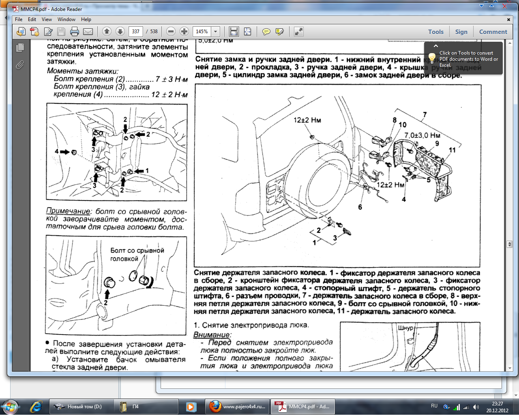Open the Comment pane

[x=493, y=32]
